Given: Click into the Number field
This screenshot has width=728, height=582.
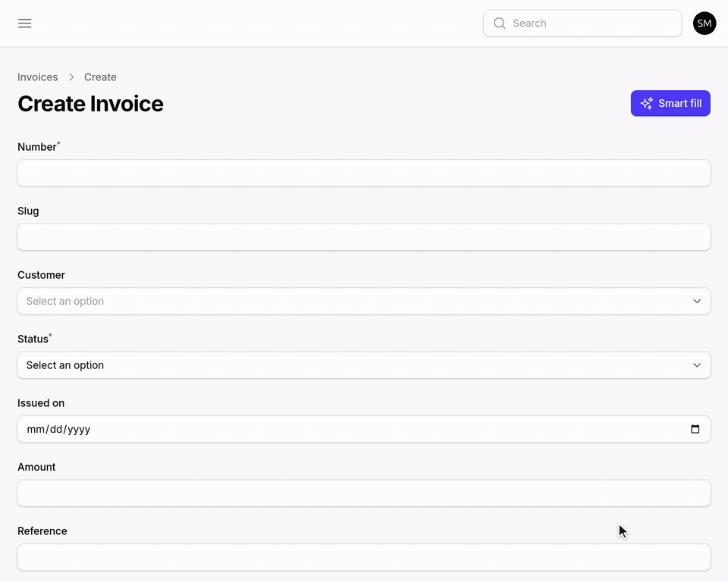Looking at the screenshot, I should [364, 173].
